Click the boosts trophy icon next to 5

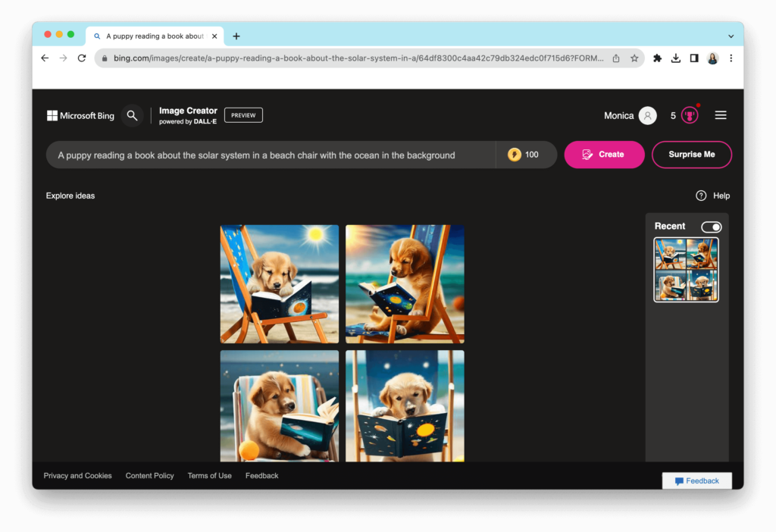click(688, 114)
